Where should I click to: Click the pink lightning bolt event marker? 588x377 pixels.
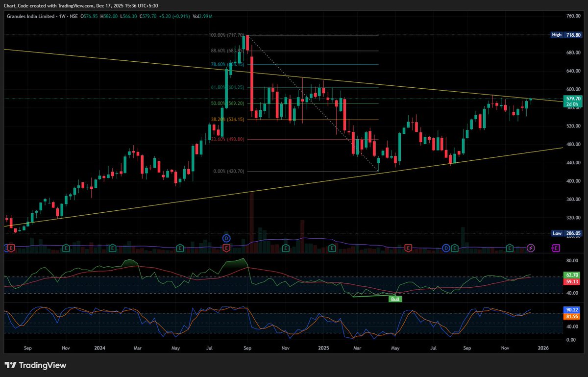click(531, 249)
